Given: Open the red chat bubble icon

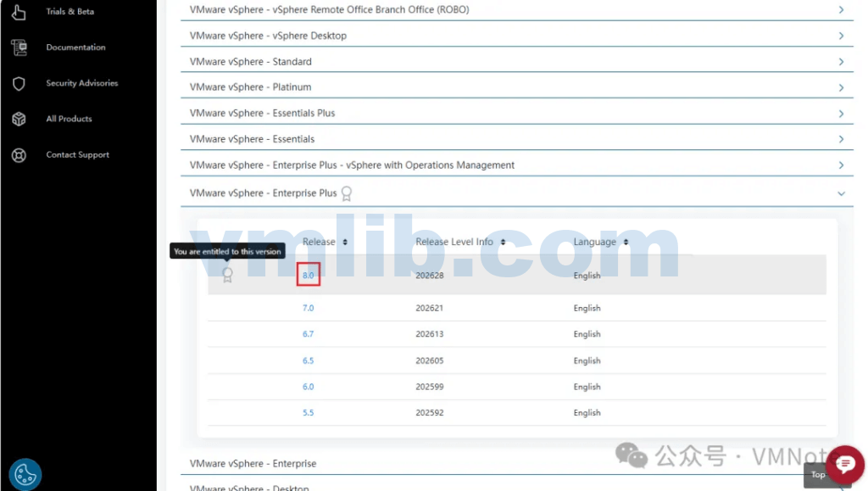Looking at the screenshot, I should pyautogui.click(x=845, y=464).
